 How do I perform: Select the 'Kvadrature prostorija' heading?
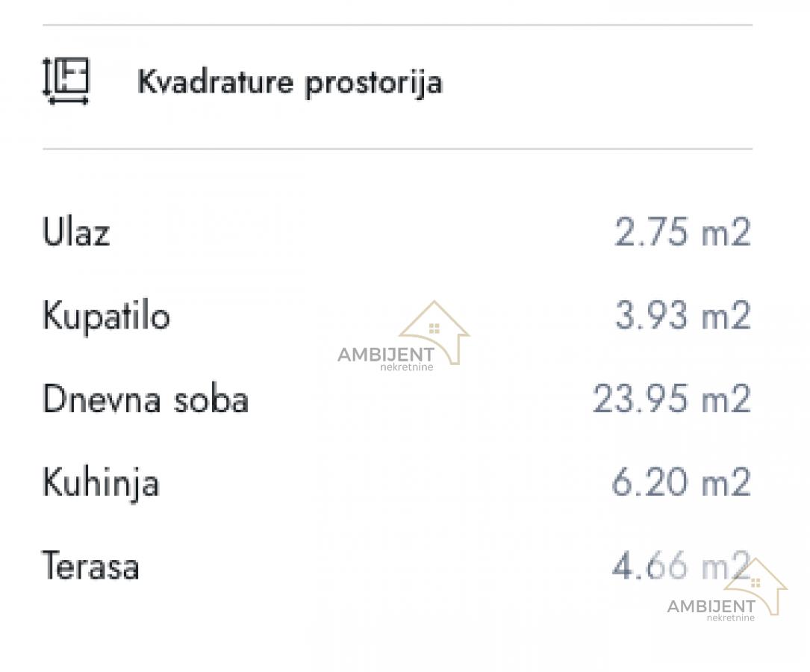coord(290,82)
